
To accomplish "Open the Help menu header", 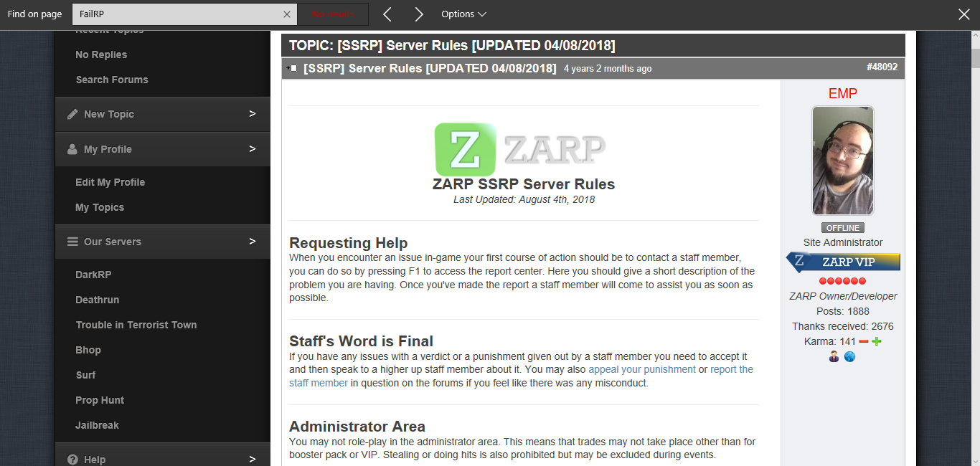I will point(163,456).
